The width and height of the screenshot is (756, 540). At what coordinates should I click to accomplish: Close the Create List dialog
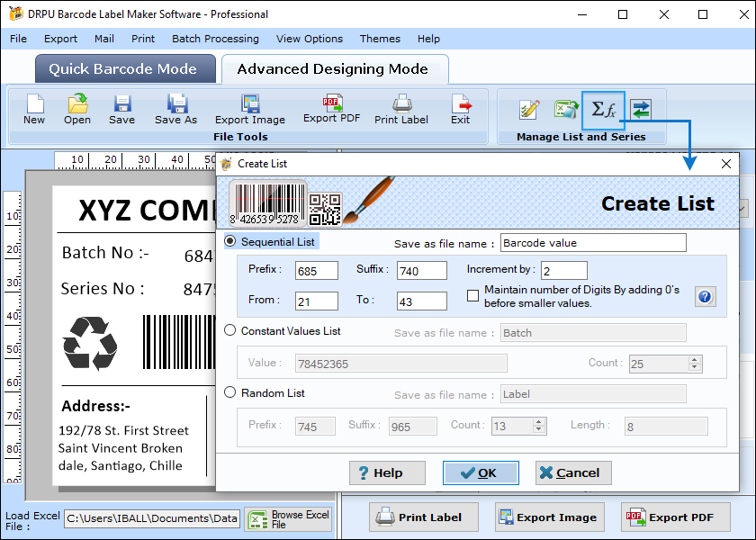tap(726, 164)
